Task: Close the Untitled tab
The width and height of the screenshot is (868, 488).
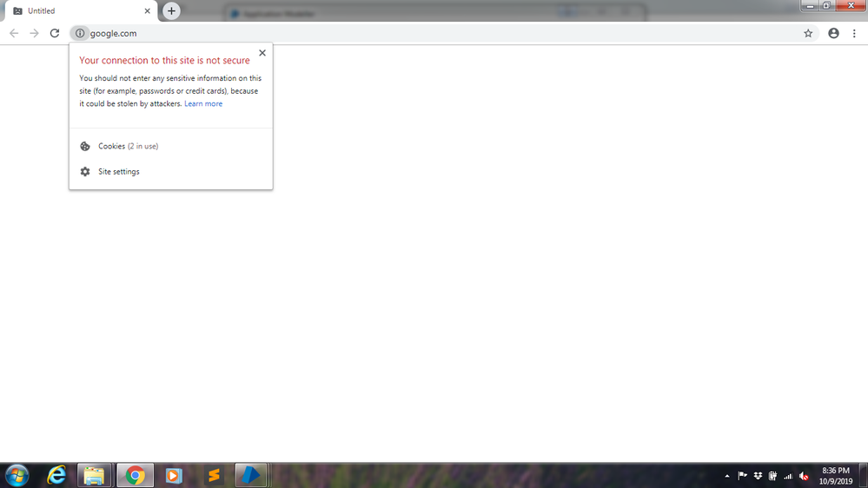Action: (x=147, y=11)
